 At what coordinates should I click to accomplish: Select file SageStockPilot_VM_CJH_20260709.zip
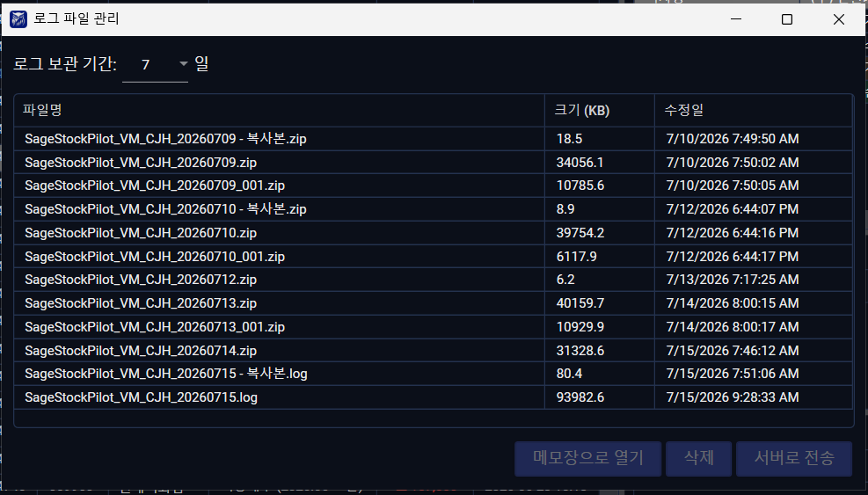pos(141,163)
